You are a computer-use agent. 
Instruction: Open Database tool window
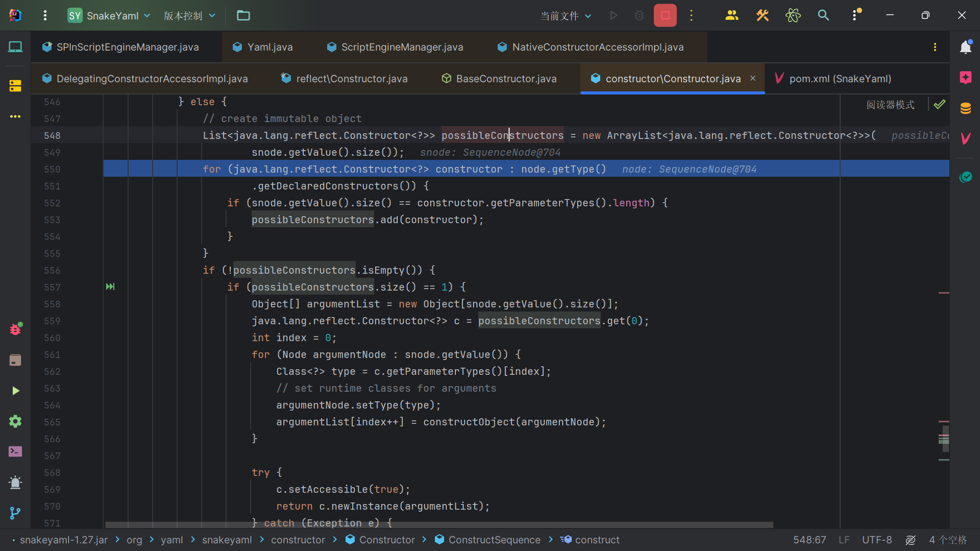(965, 108)
